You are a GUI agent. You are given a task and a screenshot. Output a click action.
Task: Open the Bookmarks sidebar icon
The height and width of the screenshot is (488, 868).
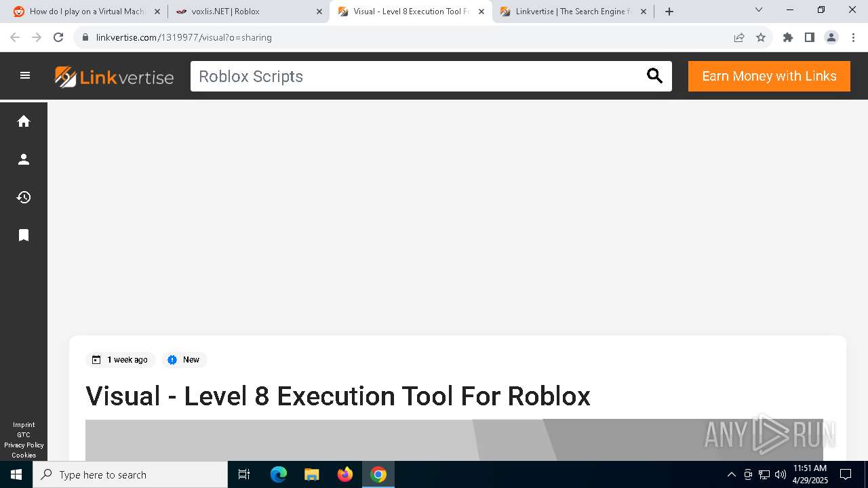24,235
